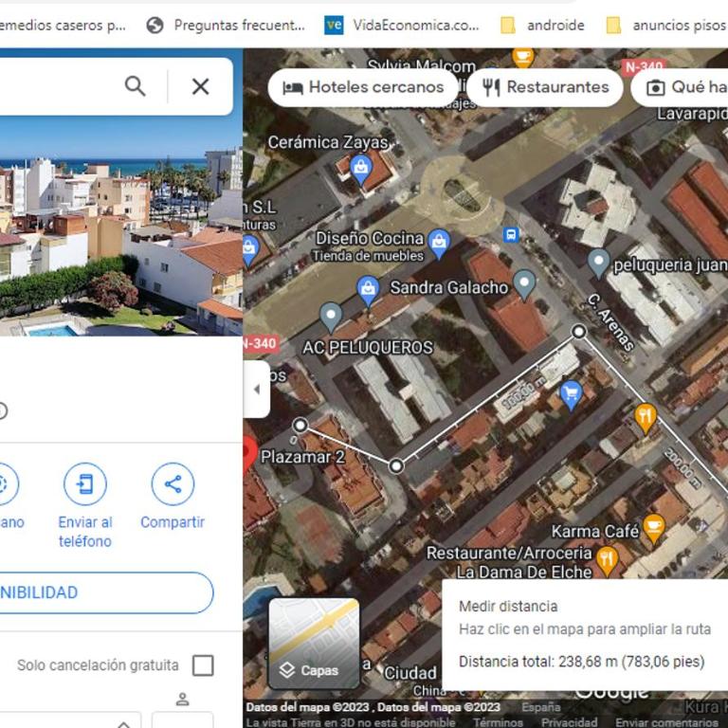Click the search magnifier icon
This screenshot has height=728, width=728.
point(136,86)
